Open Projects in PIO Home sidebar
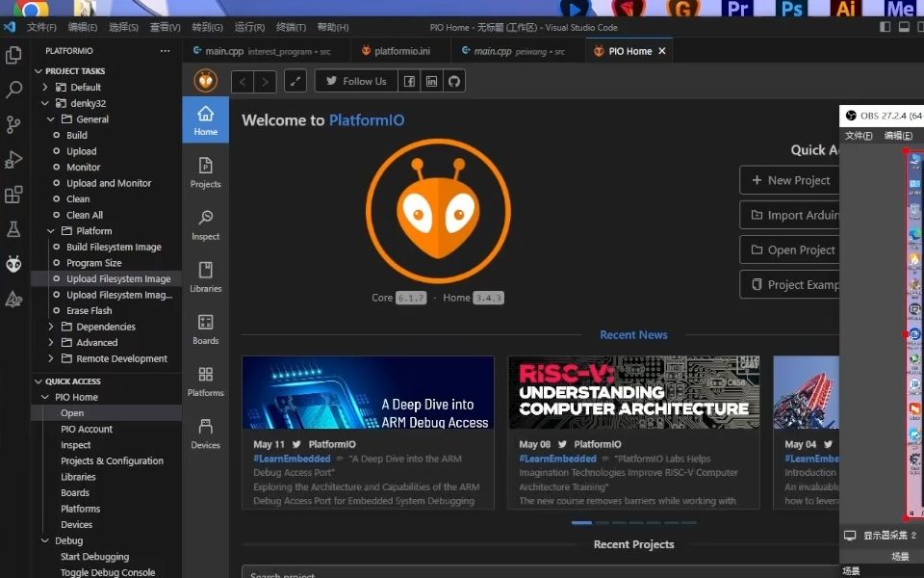The image size is (924, 578). click(x=206, y=172)
